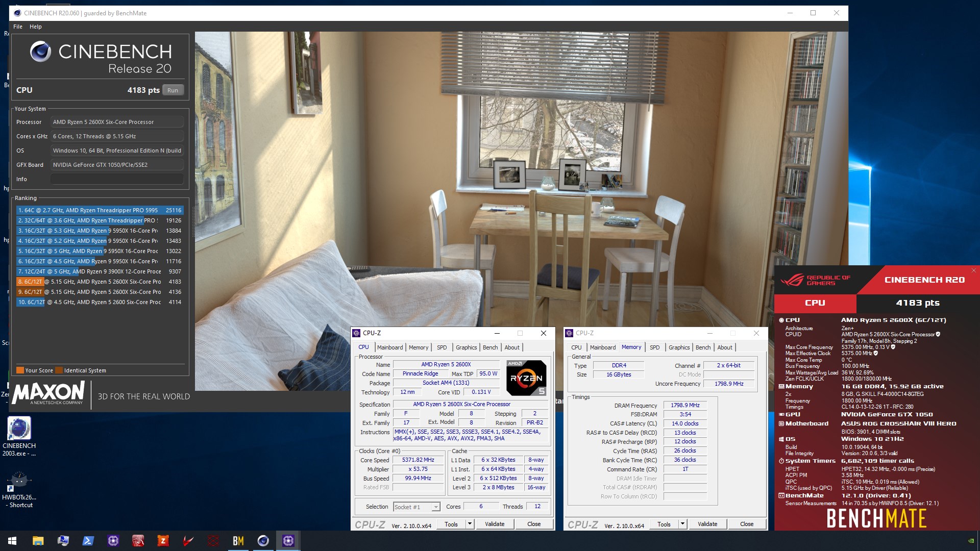Open the System Properties taskbar icon

tap(63, 541)
